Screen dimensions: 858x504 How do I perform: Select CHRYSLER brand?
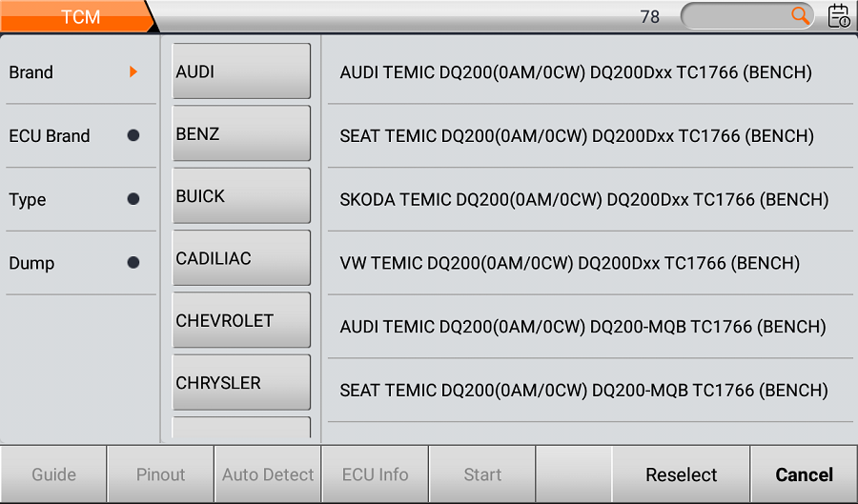pos(241,383)
